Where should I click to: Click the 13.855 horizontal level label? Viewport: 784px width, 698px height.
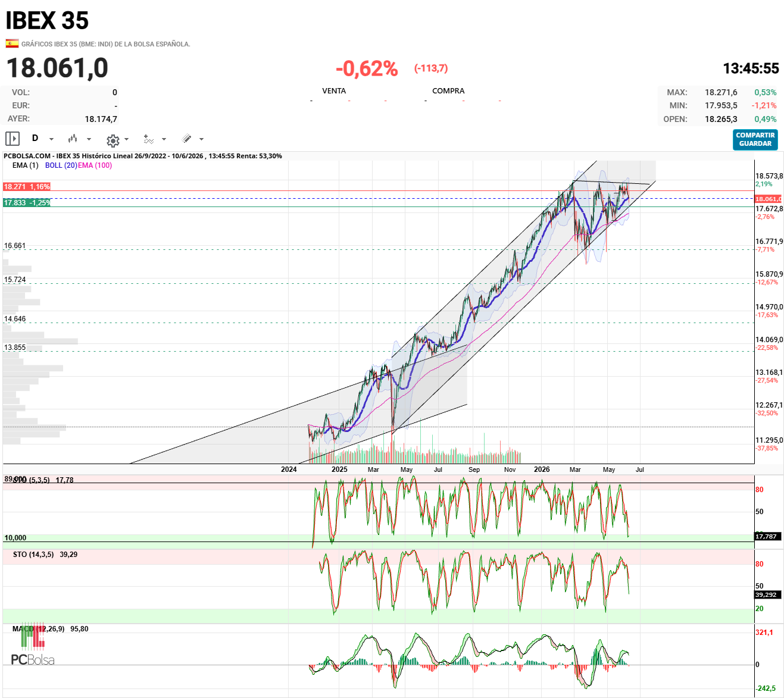click(x=15, y=348)
